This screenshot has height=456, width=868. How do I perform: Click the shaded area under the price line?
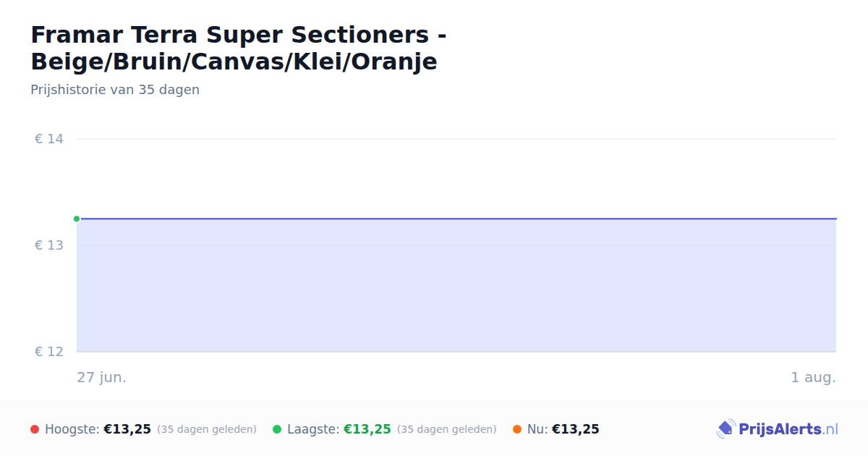click(x=456, y=286)
